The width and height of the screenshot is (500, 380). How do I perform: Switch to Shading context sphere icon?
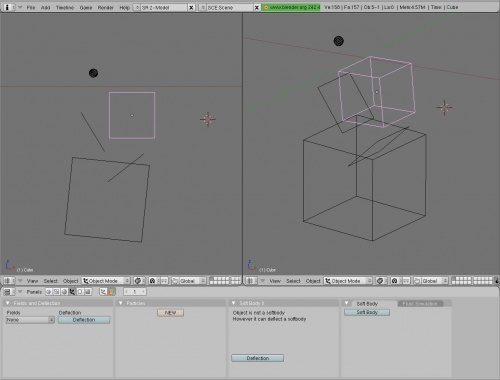(64, 292)
